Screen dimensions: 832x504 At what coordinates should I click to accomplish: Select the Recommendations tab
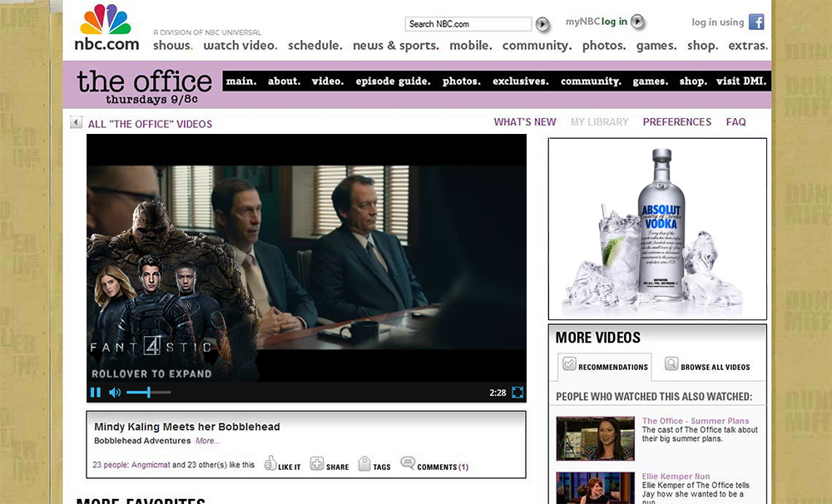tap(604, 366)
